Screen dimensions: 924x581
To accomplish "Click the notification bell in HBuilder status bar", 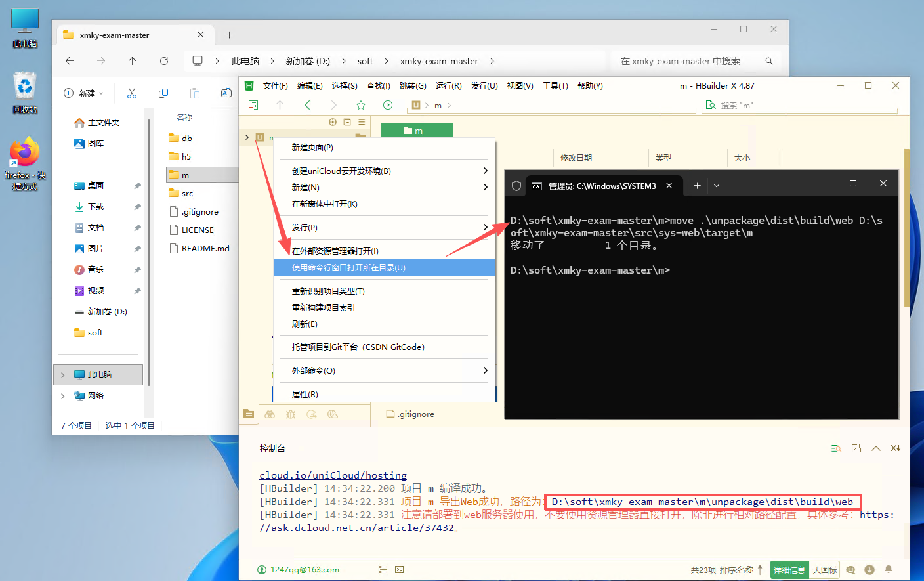I will pos(889,570).
